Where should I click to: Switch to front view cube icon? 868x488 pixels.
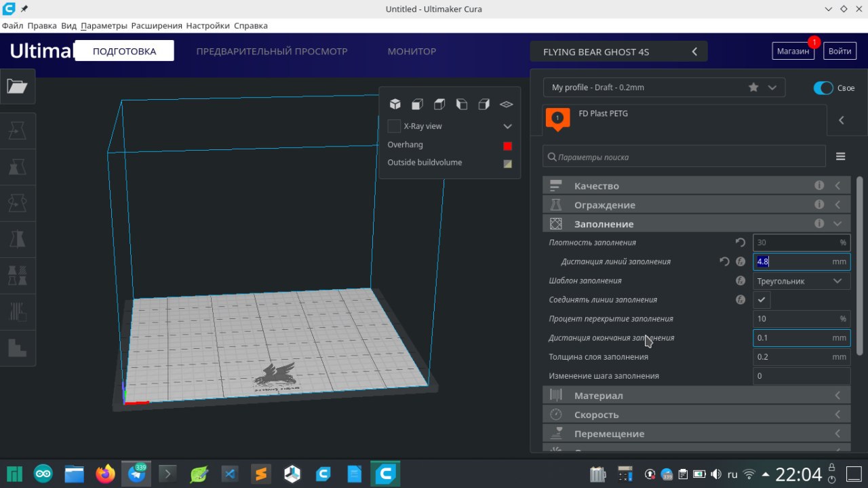point(418,104)
